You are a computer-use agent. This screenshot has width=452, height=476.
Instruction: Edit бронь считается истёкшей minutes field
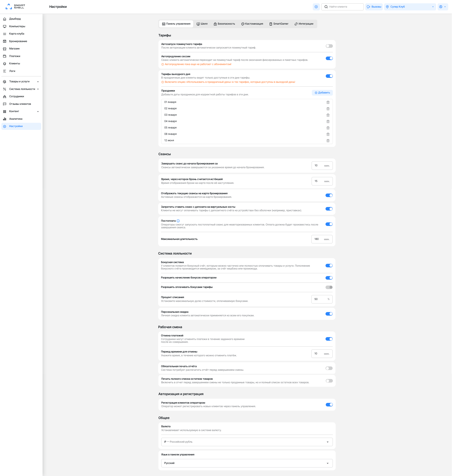(322, 181)
